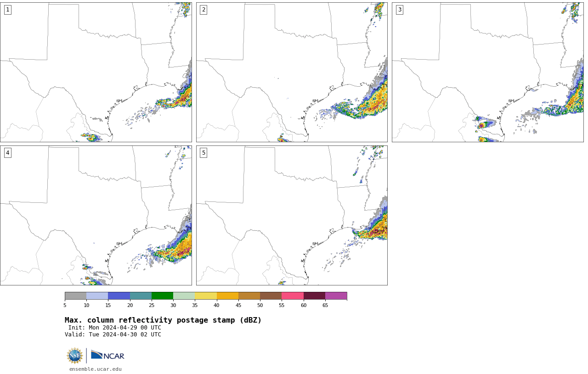The height and width of the screenshot is (374, 588).
Task: Select the purple 65+ dBZ swatch
Action: tap(336, 296)
